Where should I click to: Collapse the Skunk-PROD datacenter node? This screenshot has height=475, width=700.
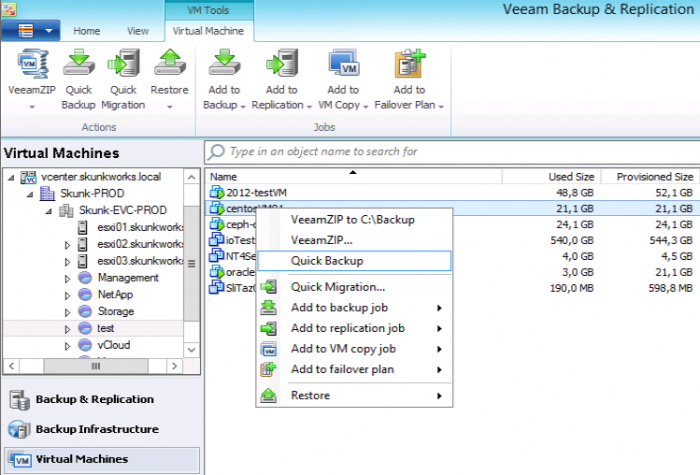click(30, 194)
